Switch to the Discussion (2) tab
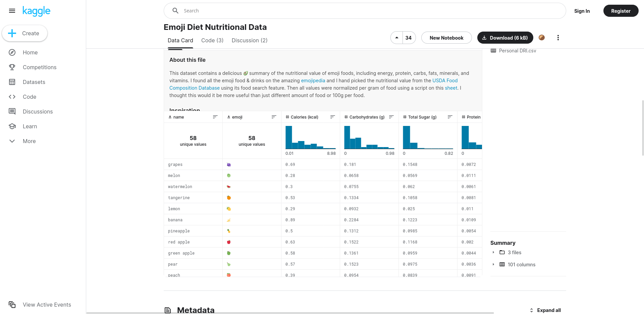 (250, 40)
